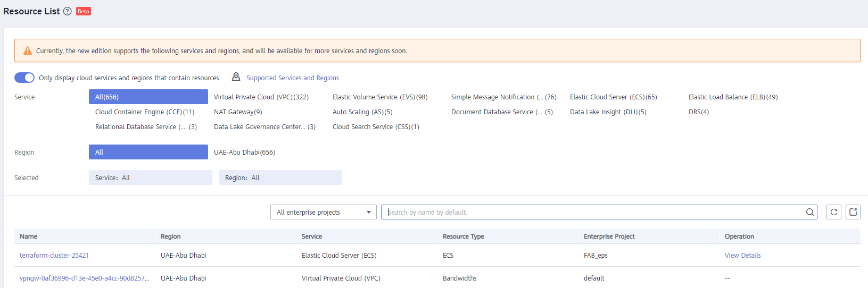Screen dimensions: 868x288
Task: Filter by NAT Gateway(9)
Action: (238, 112)
